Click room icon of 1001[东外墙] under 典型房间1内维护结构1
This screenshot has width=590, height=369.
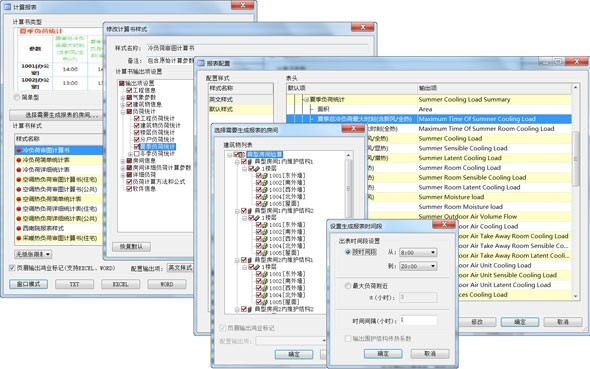click(265, 176)
